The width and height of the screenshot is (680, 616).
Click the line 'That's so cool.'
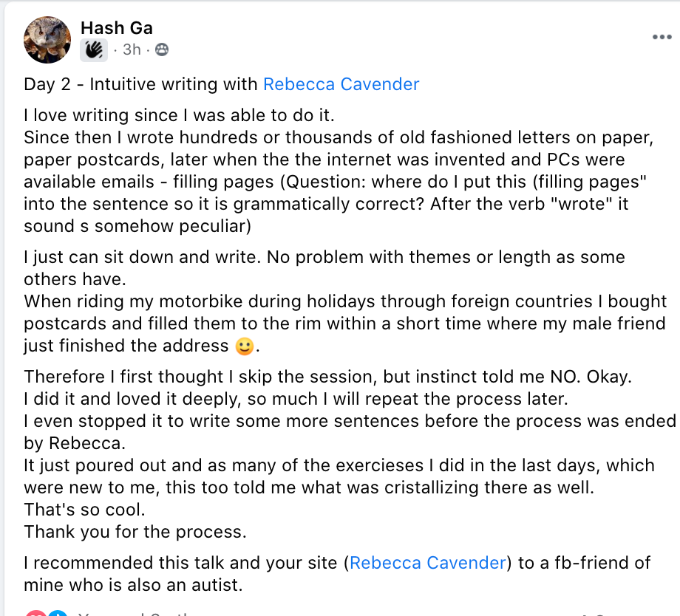(84, 510)
